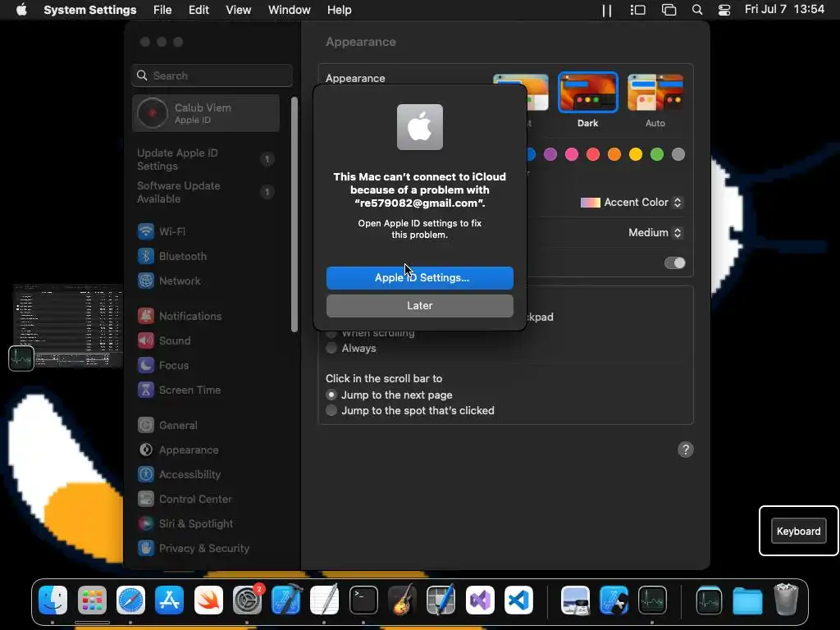840x630 pixels.
Task: Click the Keyboard button
Action: pos(798,531)
